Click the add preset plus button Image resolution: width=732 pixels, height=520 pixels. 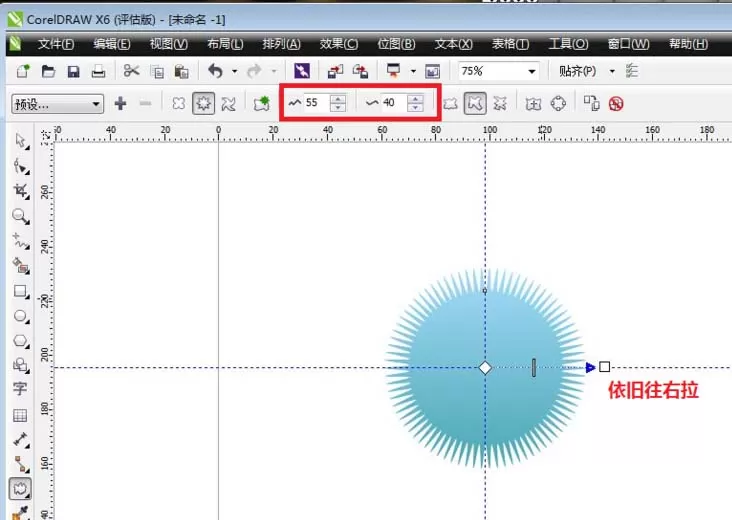tap(120, 103)
